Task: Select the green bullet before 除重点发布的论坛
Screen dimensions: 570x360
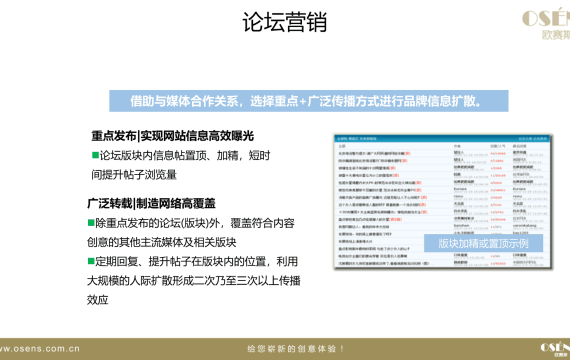Action: (91, 223)
